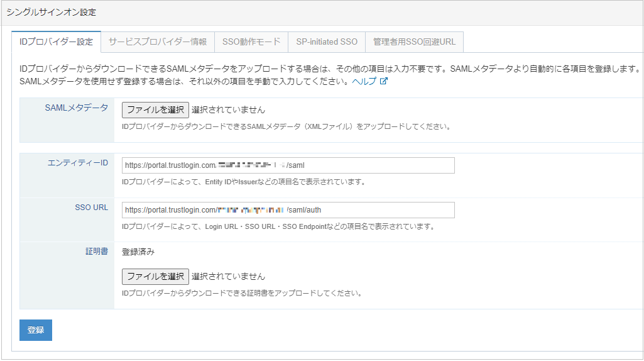This screenshot has width=644, height=361.
Task: Open the ヘルプ link
Action: point(364,81)
